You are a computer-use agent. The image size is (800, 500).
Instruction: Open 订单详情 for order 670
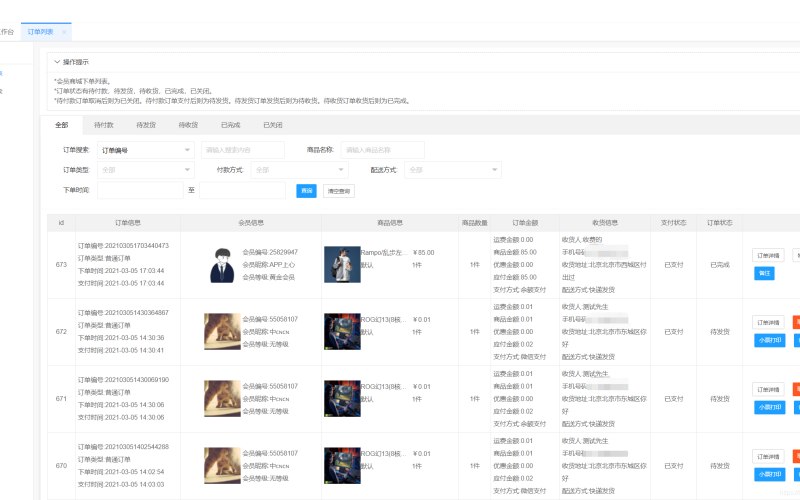[x=768, y=457]
